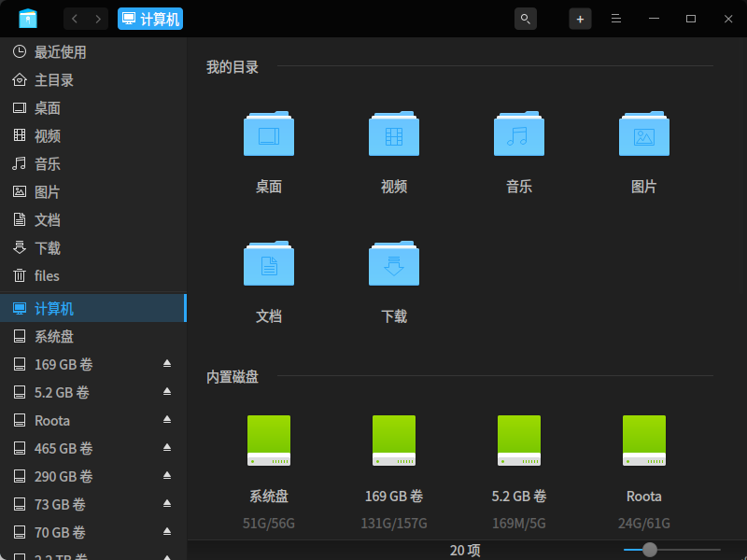Open 最近使用 in the sidebar

[x=93, y=52]
